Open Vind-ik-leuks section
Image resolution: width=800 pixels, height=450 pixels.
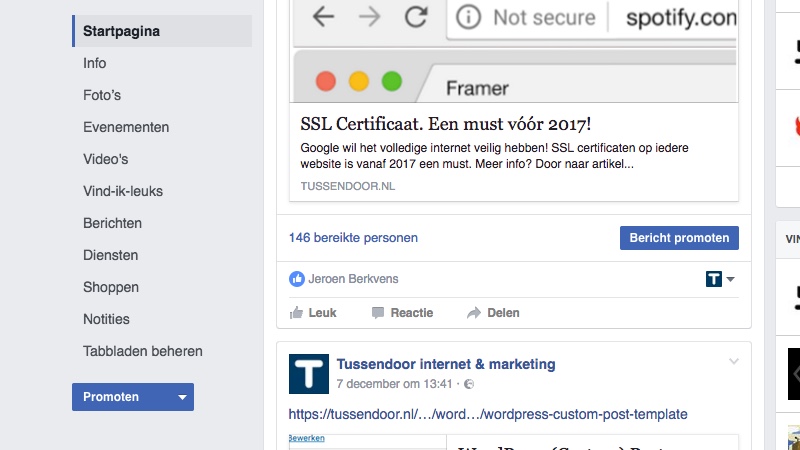click(123, 191)
